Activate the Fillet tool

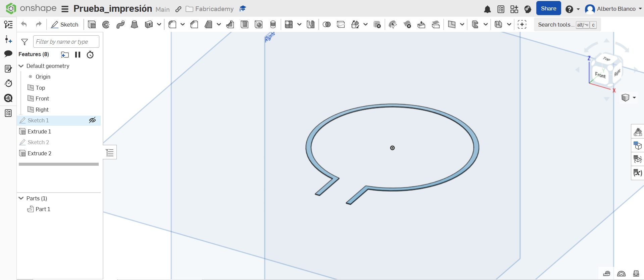point(172,25)
